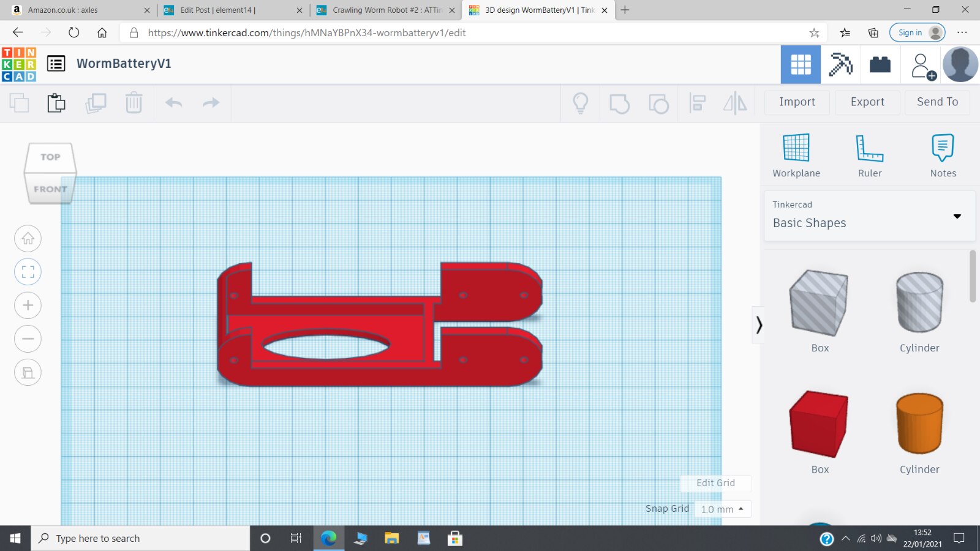Click the Edit Grid button
Image resolution: width=980 pixels, height=551 pixels.
[x=715, y=483]
